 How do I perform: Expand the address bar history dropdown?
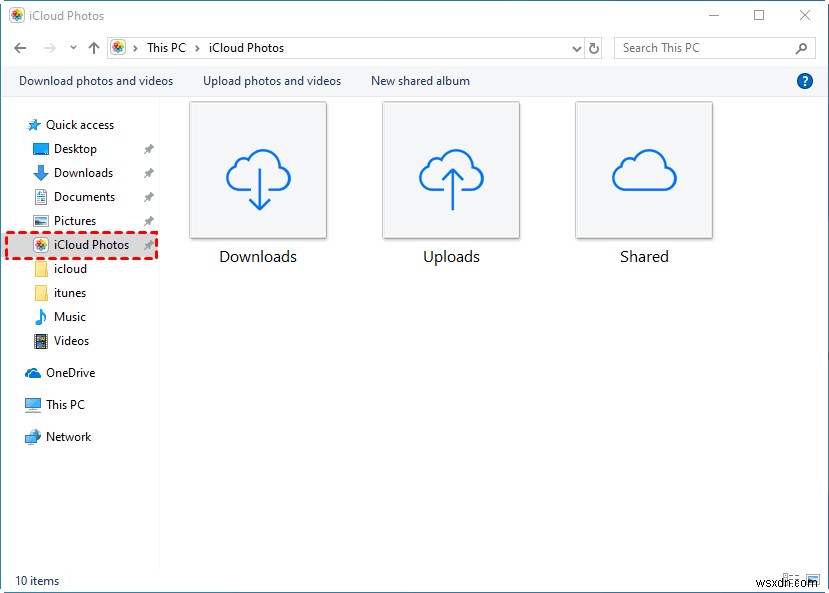575,47
